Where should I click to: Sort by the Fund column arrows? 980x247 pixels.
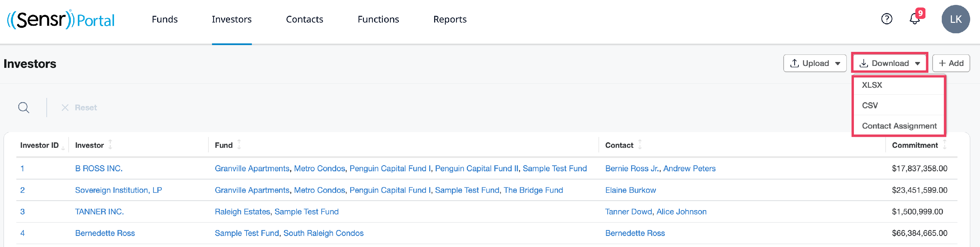239,145
